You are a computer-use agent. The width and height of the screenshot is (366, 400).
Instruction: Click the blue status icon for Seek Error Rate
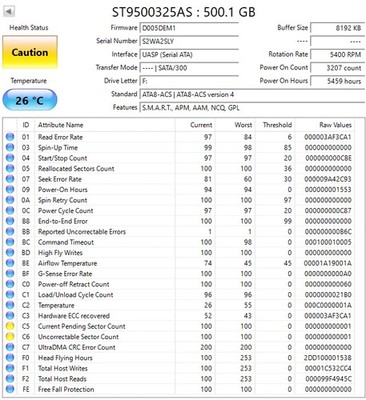(10, 179)
